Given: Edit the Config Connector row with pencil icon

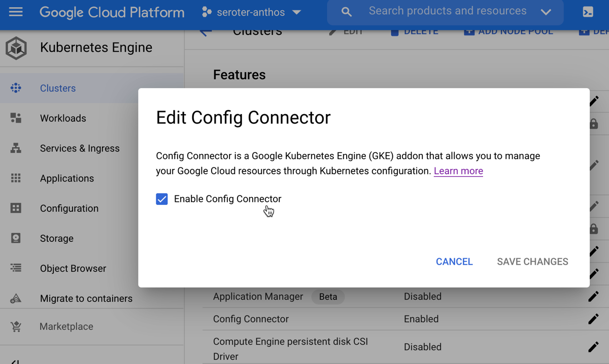Looking at the screenshot, I should 593,319.
